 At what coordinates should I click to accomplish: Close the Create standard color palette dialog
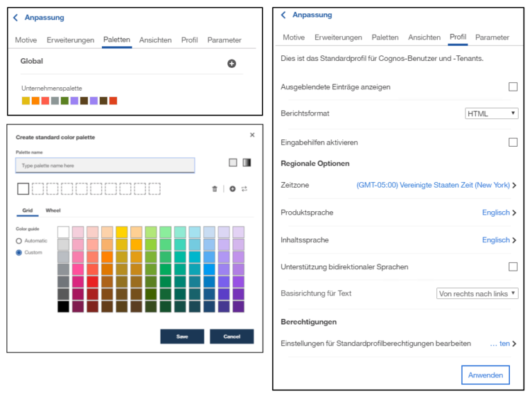(252, 135)
